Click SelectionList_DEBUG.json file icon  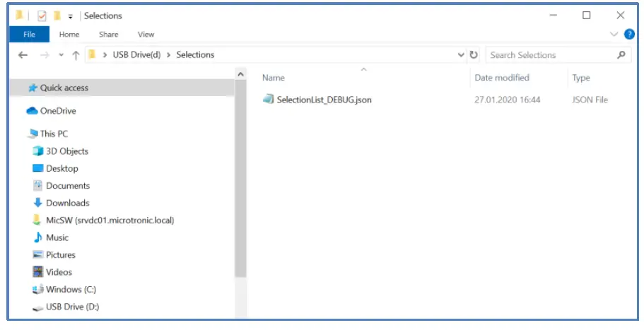268,99
